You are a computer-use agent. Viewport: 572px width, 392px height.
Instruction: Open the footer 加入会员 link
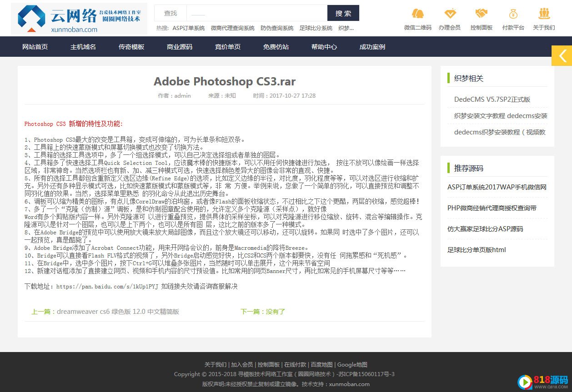242,365
